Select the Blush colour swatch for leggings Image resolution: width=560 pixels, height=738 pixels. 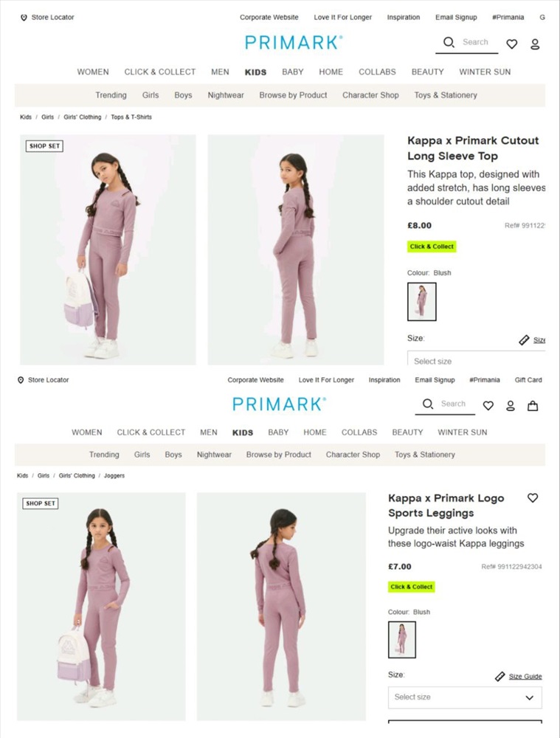pos(402,640)
